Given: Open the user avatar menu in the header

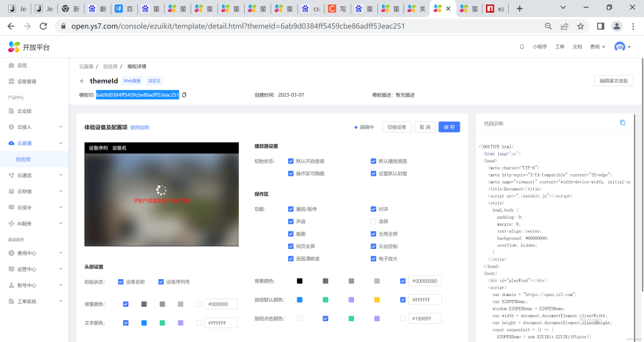Looking at the screenshot, I should click(x=622, y=47).
